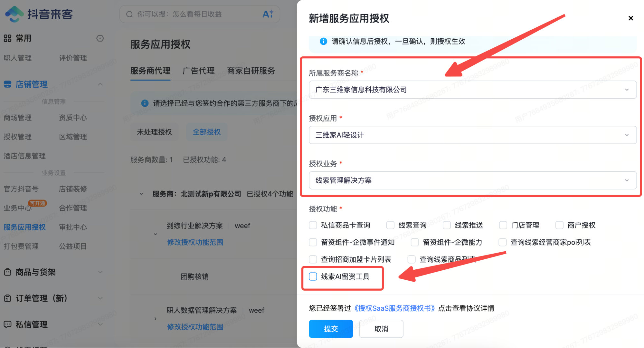Collapse the 店铺管理 sidebar section

click(x=100, y=84)
